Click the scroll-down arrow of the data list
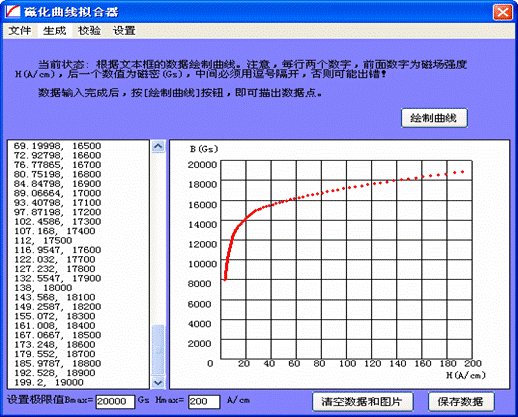The width and height of the screenshot is (518, 417). pyautogui.click(x=158, y=382)
